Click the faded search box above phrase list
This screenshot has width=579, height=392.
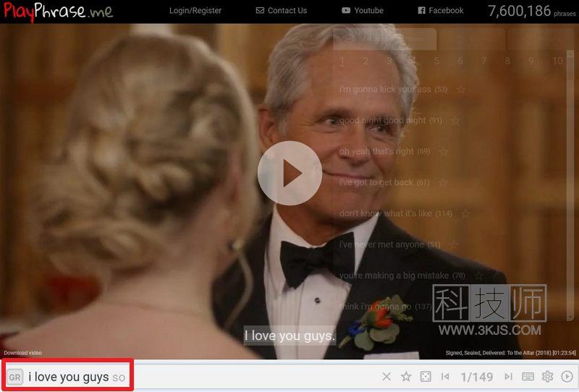click(384, 39)
